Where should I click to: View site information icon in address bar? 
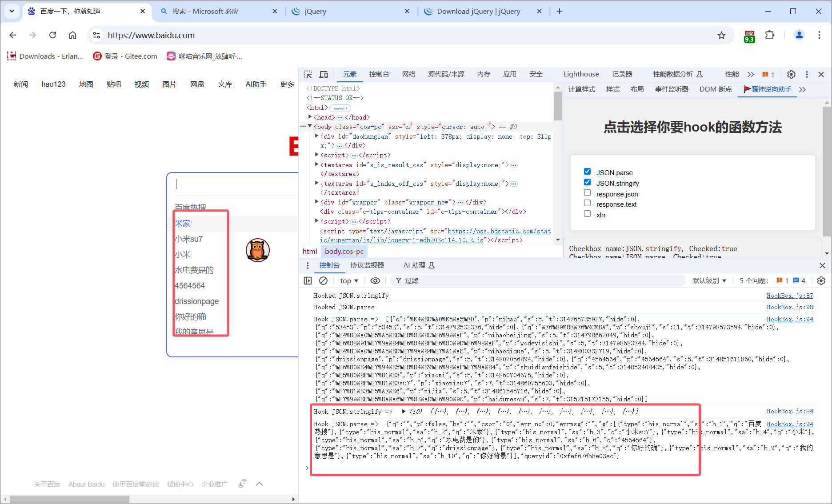[96, 35]
